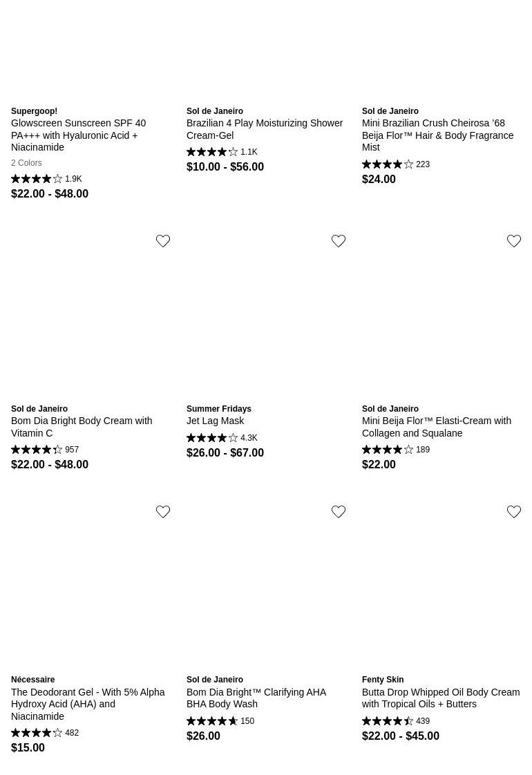The width and height of the screenshot is (532, 775).
Task: Save Nécessaire Deodorant Gel to favorites
Action: coord(163,512)
